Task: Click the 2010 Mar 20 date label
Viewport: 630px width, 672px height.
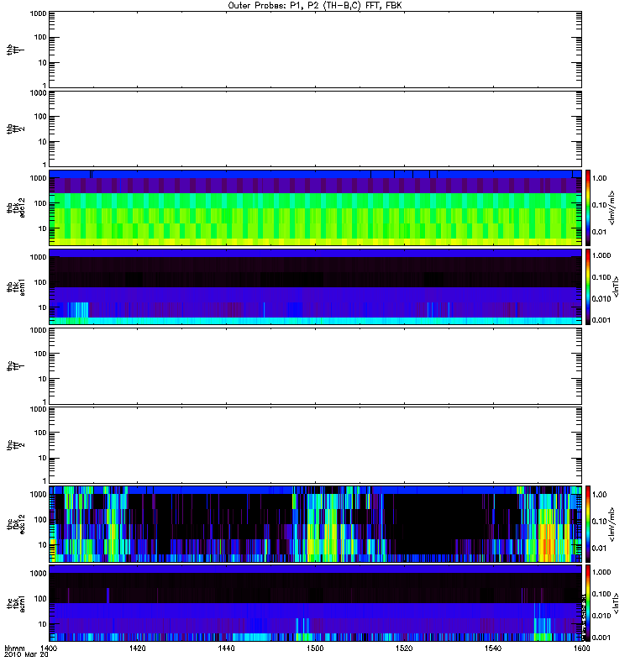Action: (x=26, y=654)
